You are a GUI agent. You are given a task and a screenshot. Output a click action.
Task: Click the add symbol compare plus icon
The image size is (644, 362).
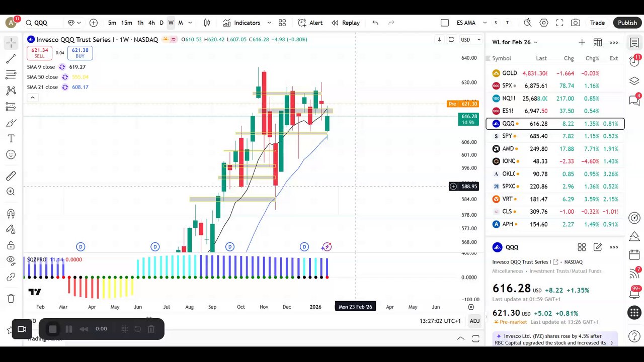tap(94, 23)
